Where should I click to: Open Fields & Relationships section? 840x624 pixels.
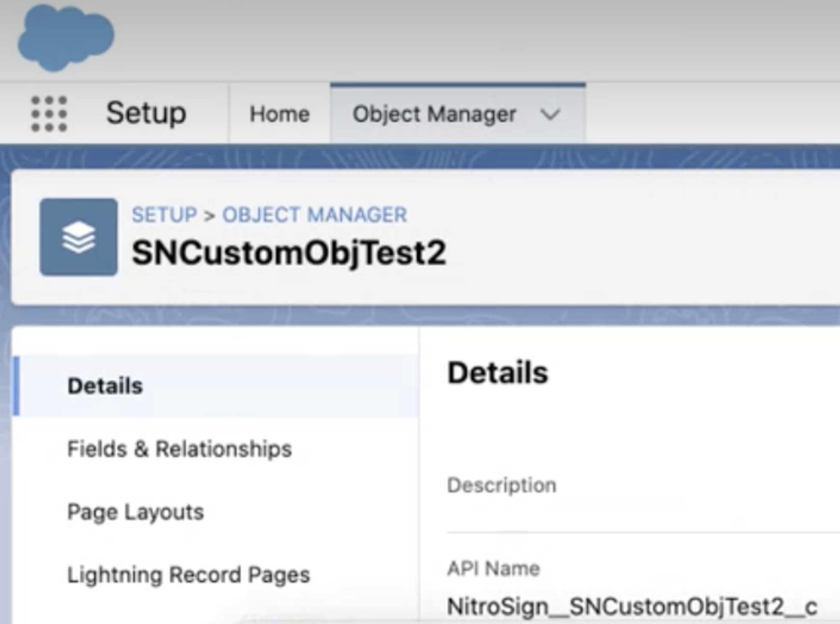pos(180,449)
